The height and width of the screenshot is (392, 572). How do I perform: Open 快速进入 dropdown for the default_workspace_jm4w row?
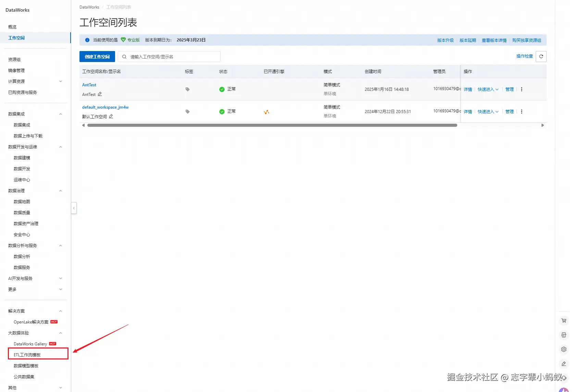click(x=488, y=112)
